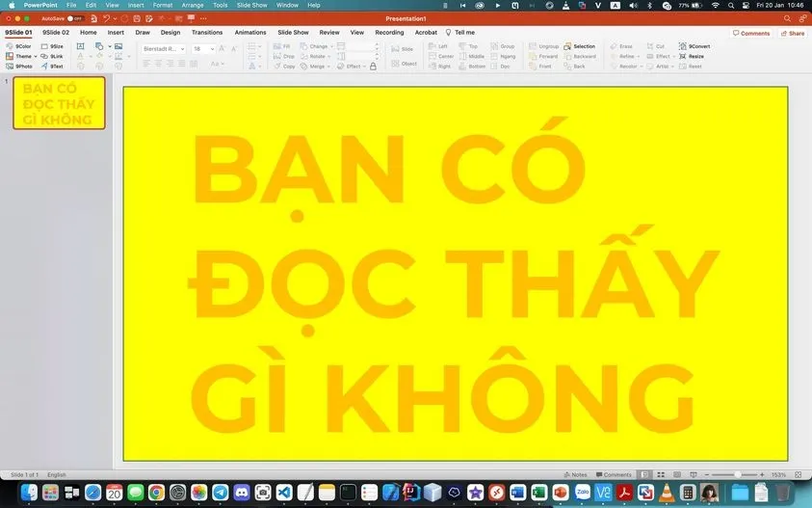
Task: Click the Resize tool in ribbon
Action: pos(681,56)
